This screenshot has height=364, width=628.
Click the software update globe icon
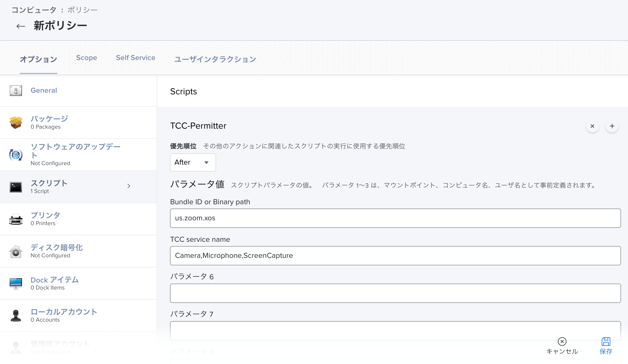pos(16,155)
